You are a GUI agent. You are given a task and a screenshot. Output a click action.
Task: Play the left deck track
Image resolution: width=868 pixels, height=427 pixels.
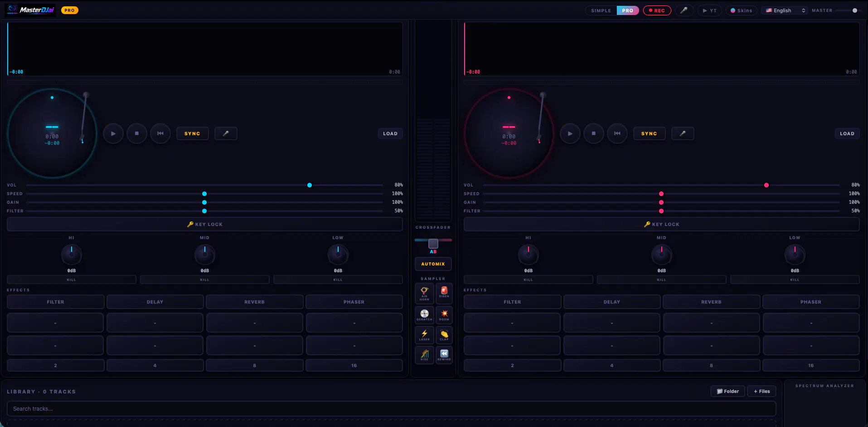click(113, 133)
